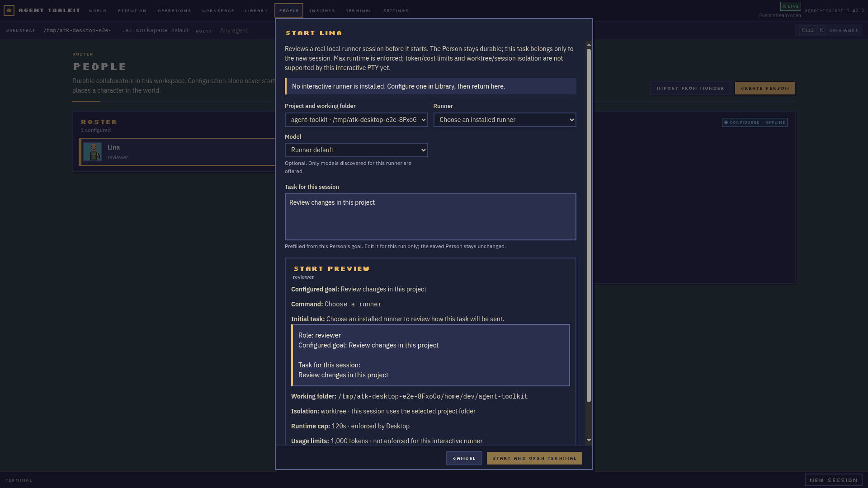
Task: Click the Runtime cap 120s line
Action: [350, 426]
